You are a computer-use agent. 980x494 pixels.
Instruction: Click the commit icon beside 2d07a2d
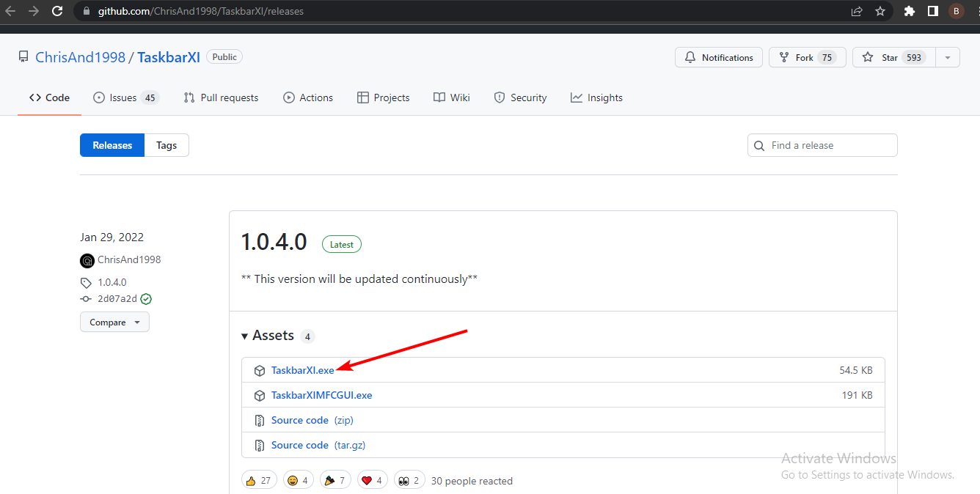tap(86, 298)
